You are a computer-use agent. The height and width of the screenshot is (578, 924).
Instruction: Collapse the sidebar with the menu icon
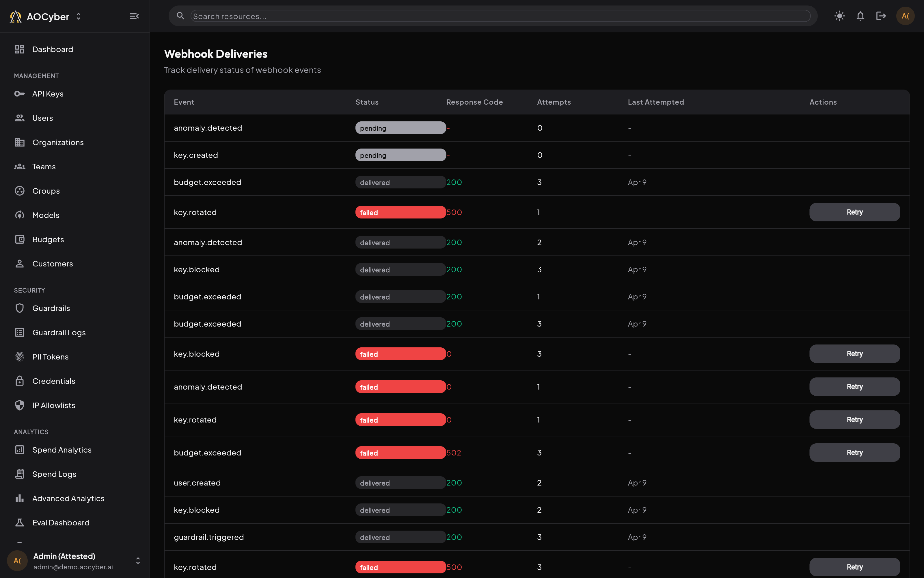134,16
